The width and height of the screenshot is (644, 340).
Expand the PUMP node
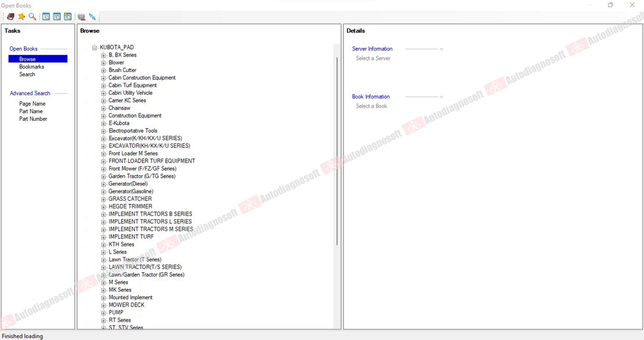(104, 313)
